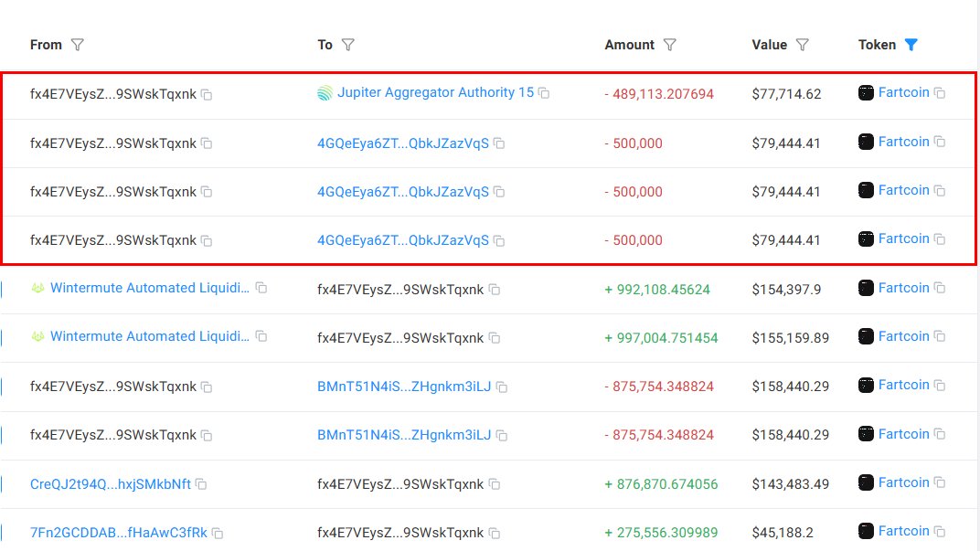The width and height of the screenshot is (980, 551).
Task: Copy the Wintermute address in the +992,108.45624 row
Action: tap(261, 288)
